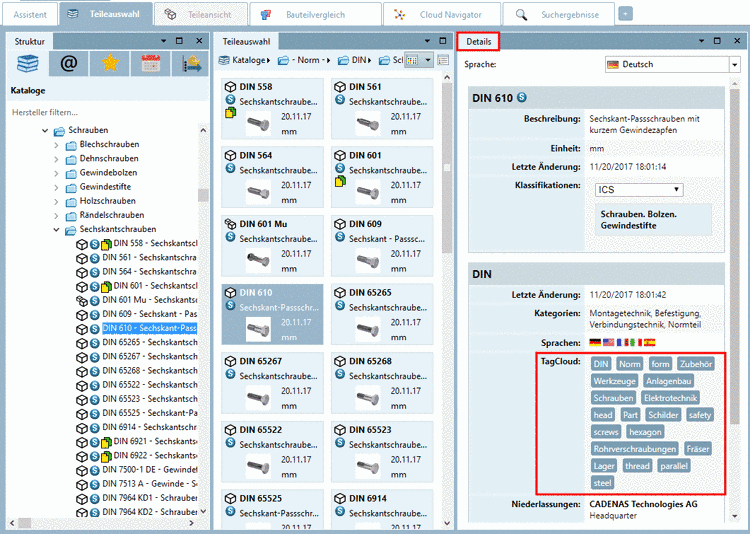Click the cube icon of DIN 65265 tile
Image resolution: width=750 pixels, height=534 pixels.
(x=340, y=292)
